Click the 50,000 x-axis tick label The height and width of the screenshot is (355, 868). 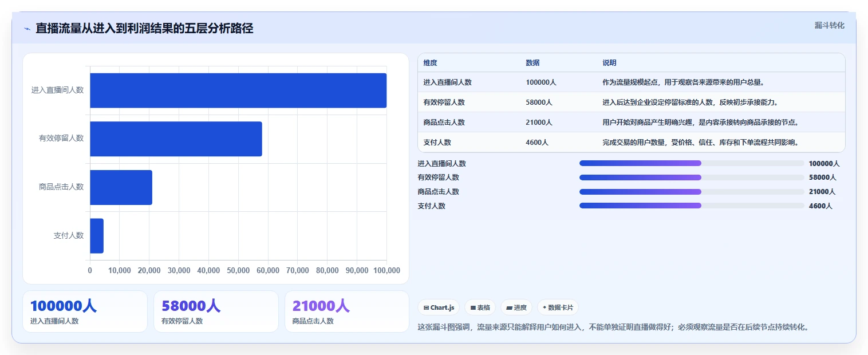click(238, 270)
